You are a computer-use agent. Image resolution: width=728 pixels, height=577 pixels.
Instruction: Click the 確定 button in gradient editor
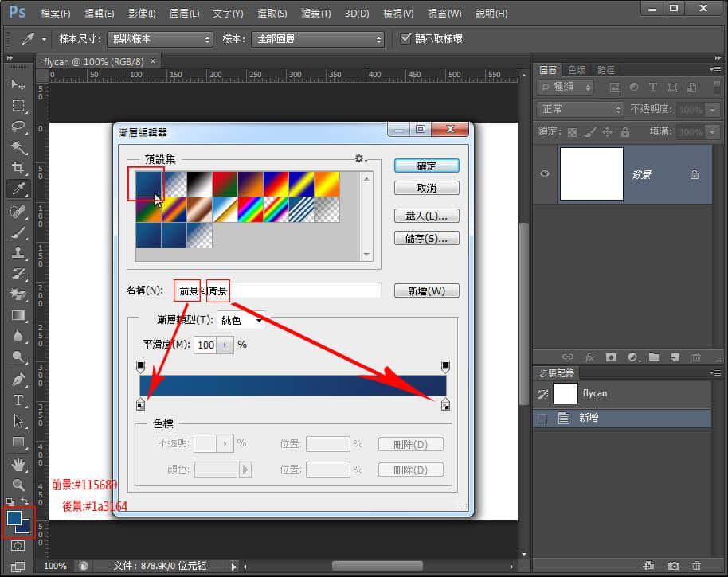(426, 166)
